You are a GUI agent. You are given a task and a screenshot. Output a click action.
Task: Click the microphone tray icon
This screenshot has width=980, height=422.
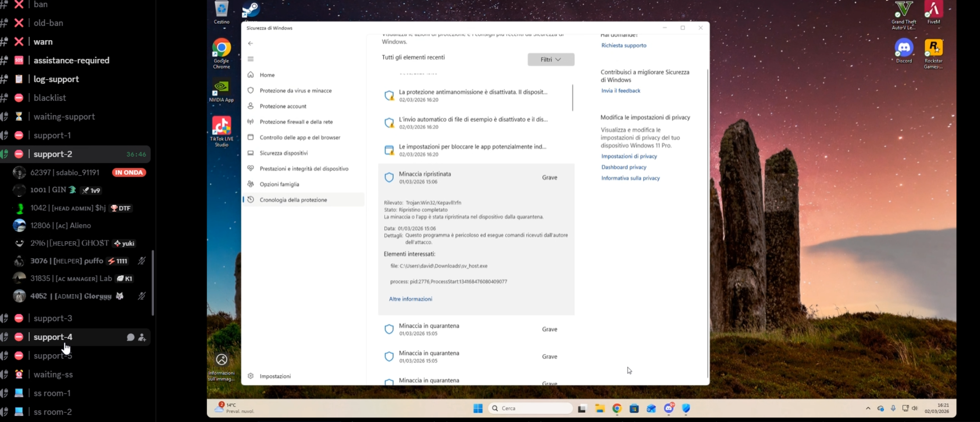click(x=893, y=408)
